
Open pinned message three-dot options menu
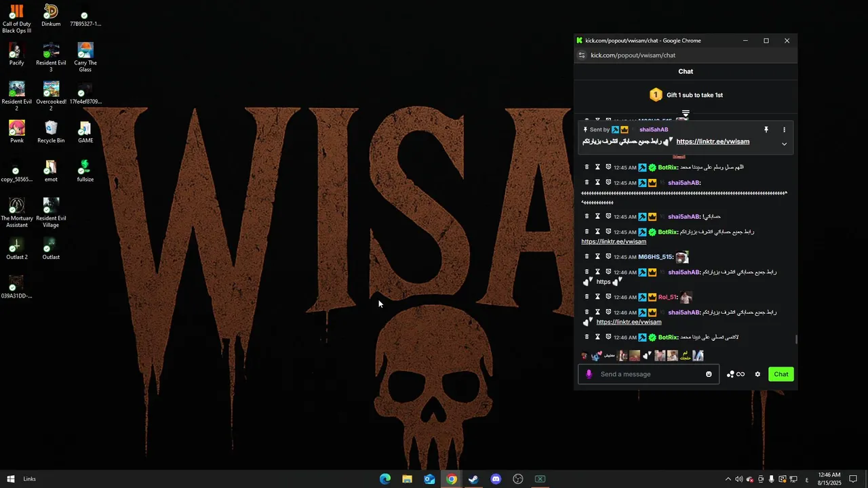pyautogui.click(x=784, y=129)
